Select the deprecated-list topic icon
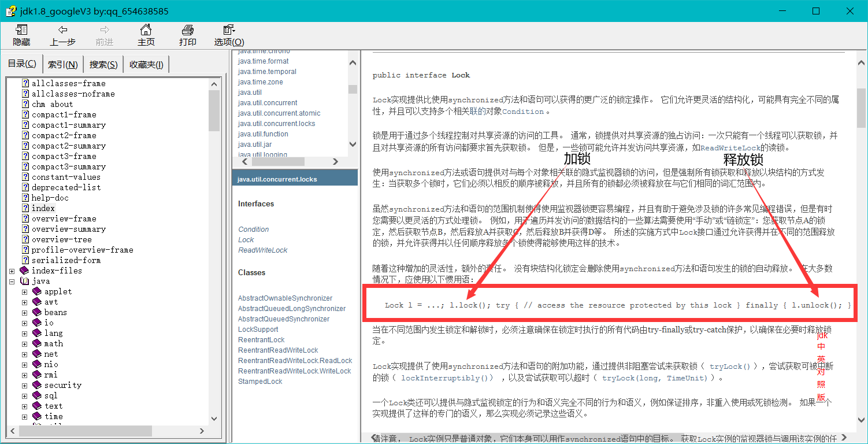 (25, 187)
